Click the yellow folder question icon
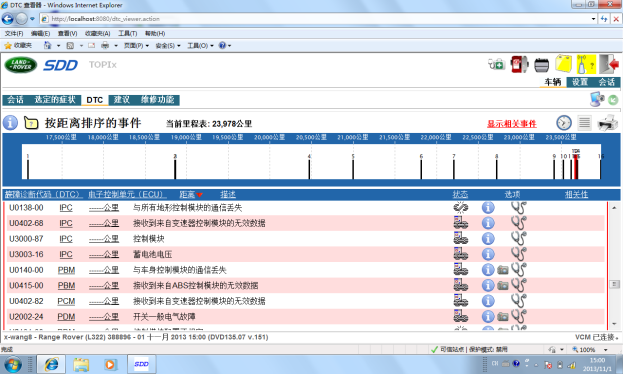 point(31,123)
